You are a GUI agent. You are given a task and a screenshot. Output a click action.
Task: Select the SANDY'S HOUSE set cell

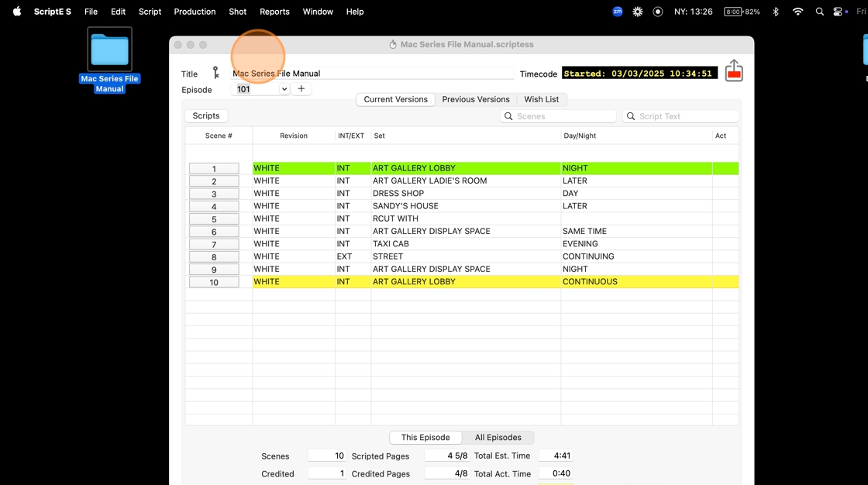coord(466,206)
